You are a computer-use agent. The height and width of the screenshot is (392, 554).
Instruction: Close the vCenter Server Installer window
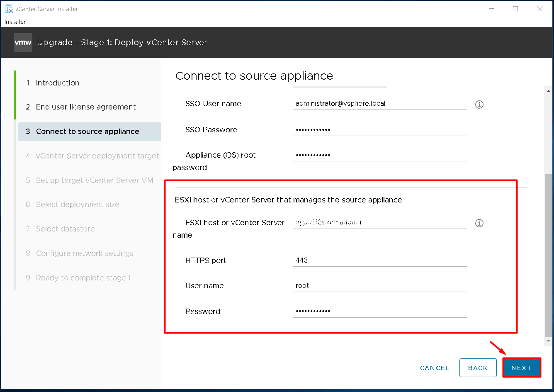coord(540,9)
